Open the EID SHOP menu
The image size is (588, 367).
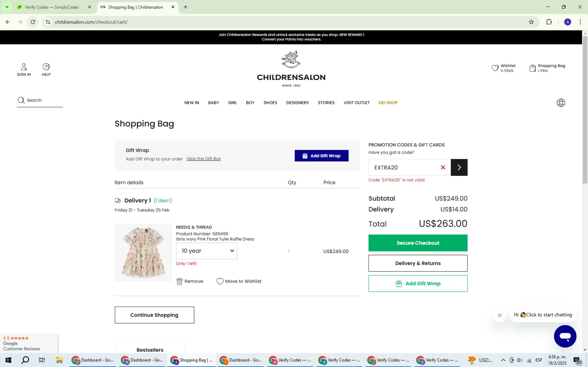point(388,103)
